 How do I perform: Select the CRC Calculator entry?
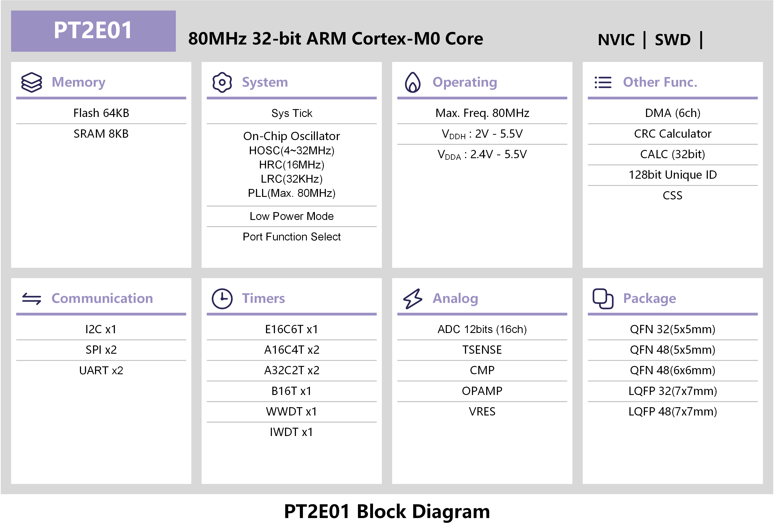(x=672, y=134)
